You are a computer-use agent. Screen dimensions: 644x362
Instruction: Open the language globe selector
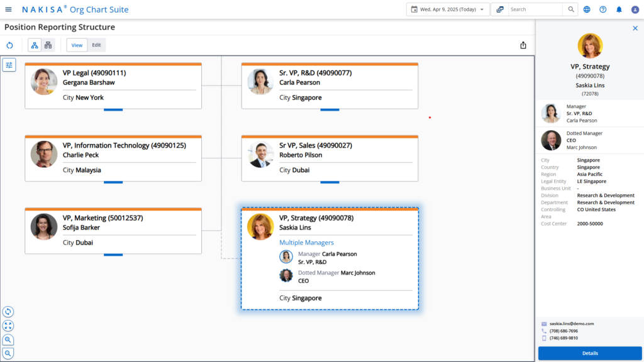pyautogui.click(x=587, y=9)
